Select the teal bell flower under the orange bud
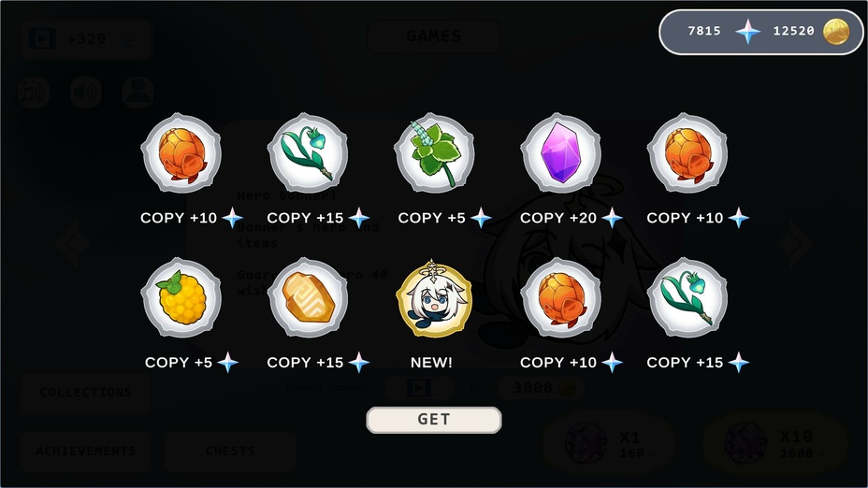Viewport: 868px width, 488px height. tap(687, 298)
